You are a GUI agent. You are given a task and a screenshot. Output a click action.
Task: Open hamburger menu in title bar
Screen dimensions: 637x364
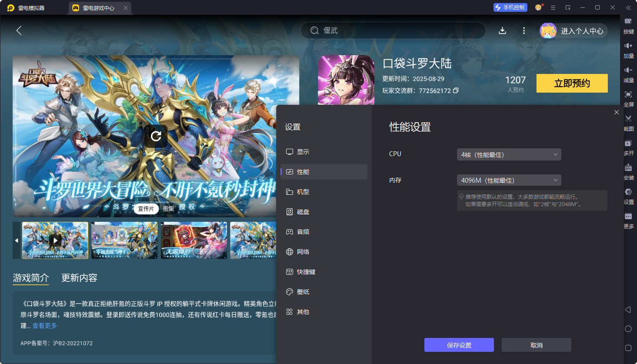pos(553,7)
